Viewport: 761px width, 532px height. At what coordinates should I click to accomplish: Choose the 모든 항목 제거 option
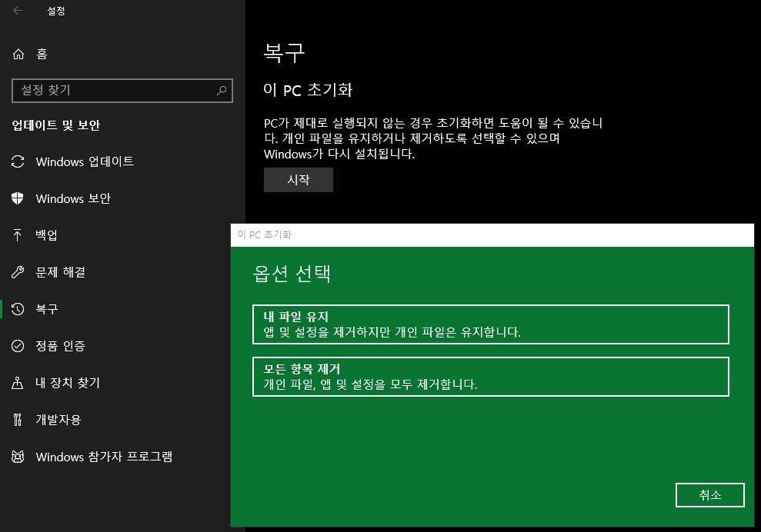[490, 377]
